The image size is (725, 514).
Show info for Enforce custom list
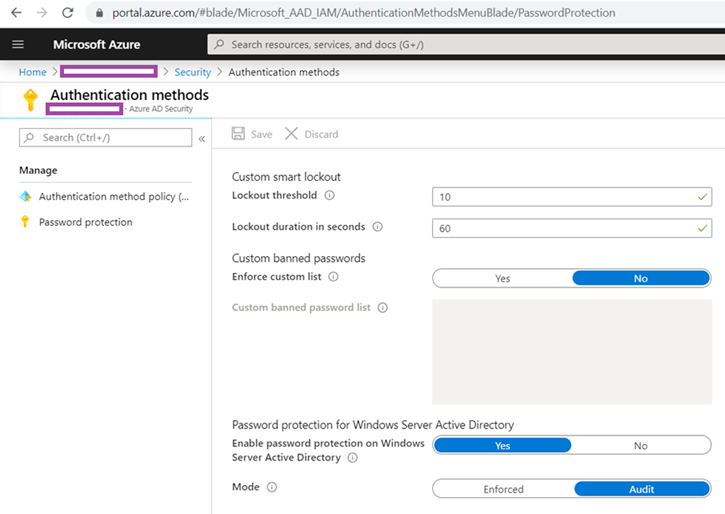(333, 277)
